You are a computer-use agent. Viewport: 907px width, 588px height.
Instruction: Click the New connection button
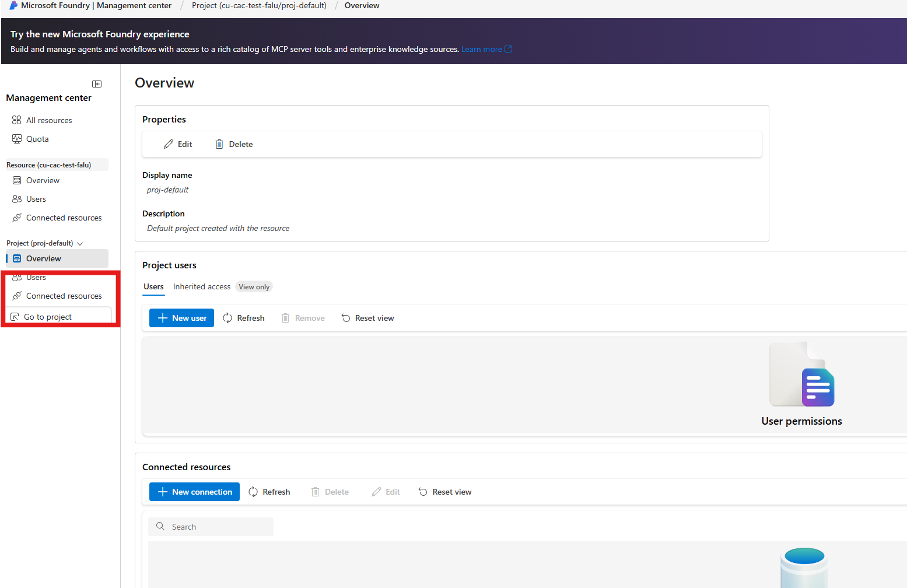(x=194, y=492)
